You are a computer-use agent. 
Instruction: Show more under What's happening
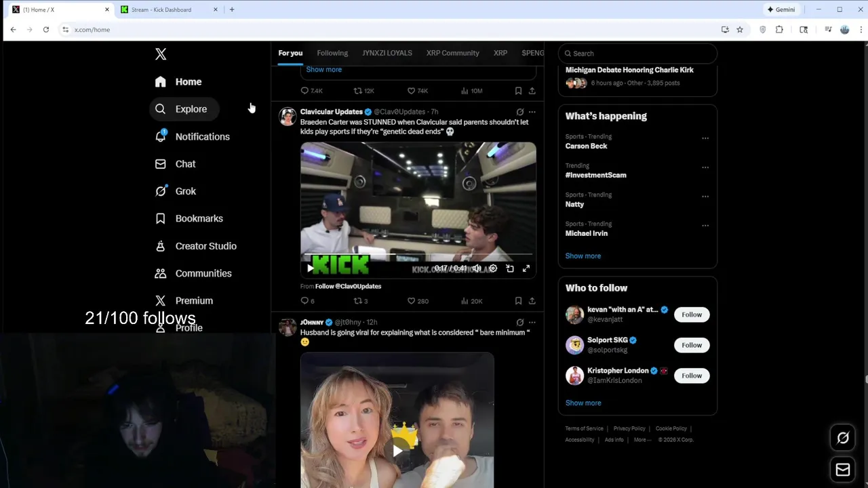coord(583,256)
